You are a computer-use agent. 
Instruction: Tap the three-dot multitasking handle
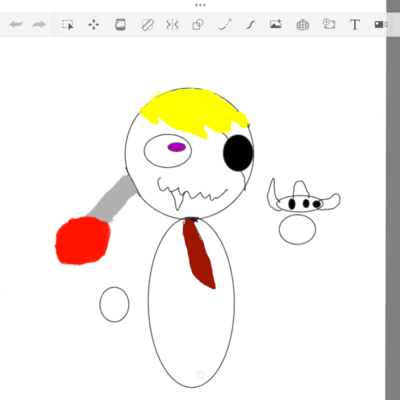(x=200, y=5)
